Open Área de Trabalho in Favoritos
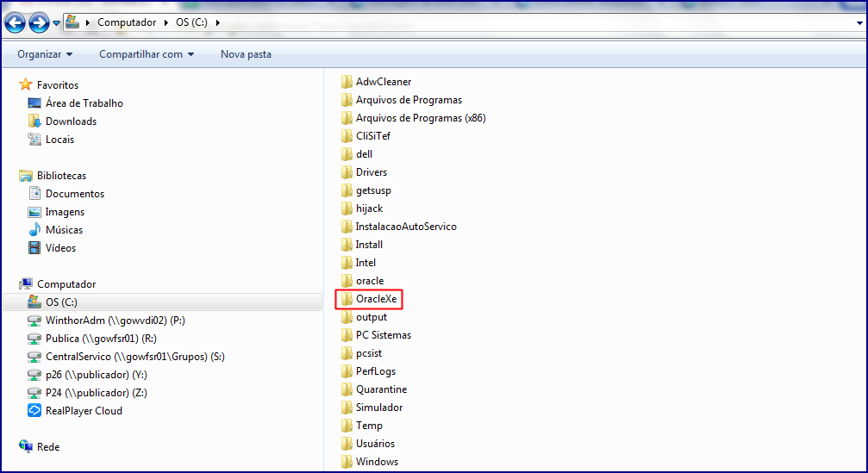Viewport: 868px width, 473px height. pyautogui.click(x=84, y=103)
